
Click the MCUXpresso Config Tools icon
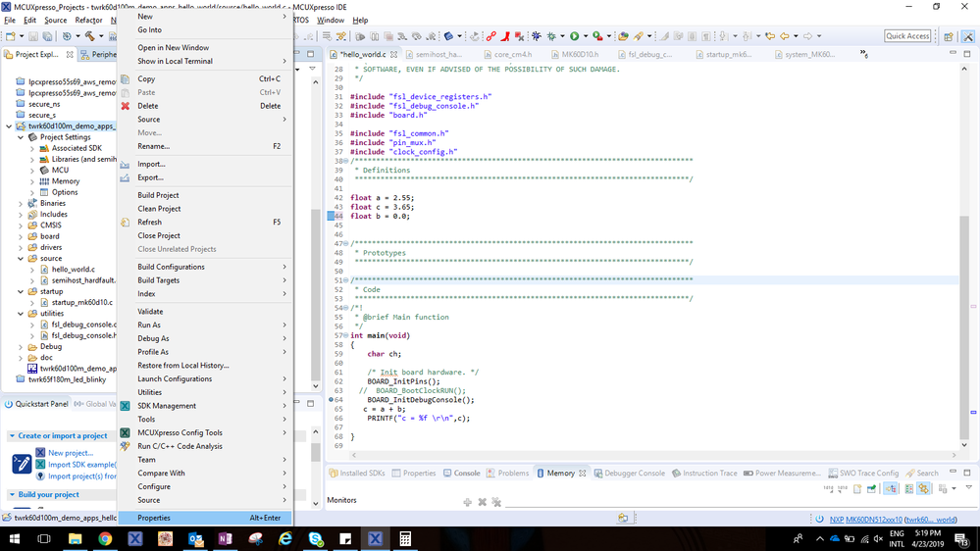click(126, 432)
